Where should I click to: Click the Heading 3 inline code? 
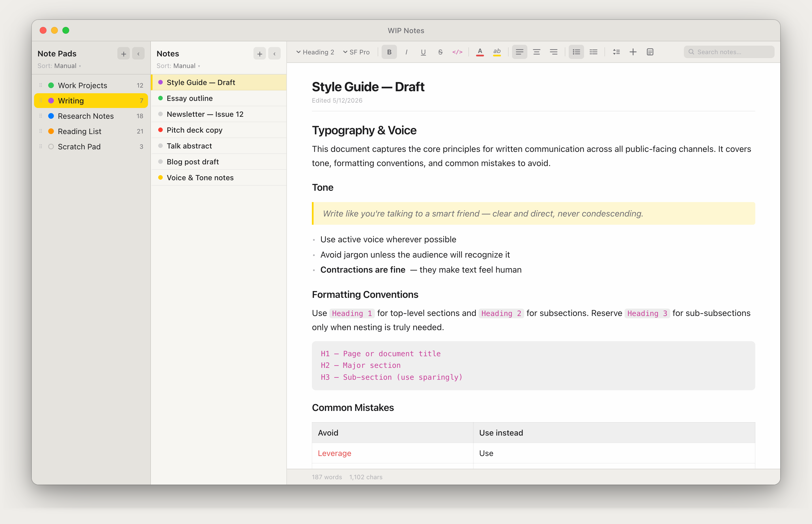pyautogui.click(x=647, y=313)
